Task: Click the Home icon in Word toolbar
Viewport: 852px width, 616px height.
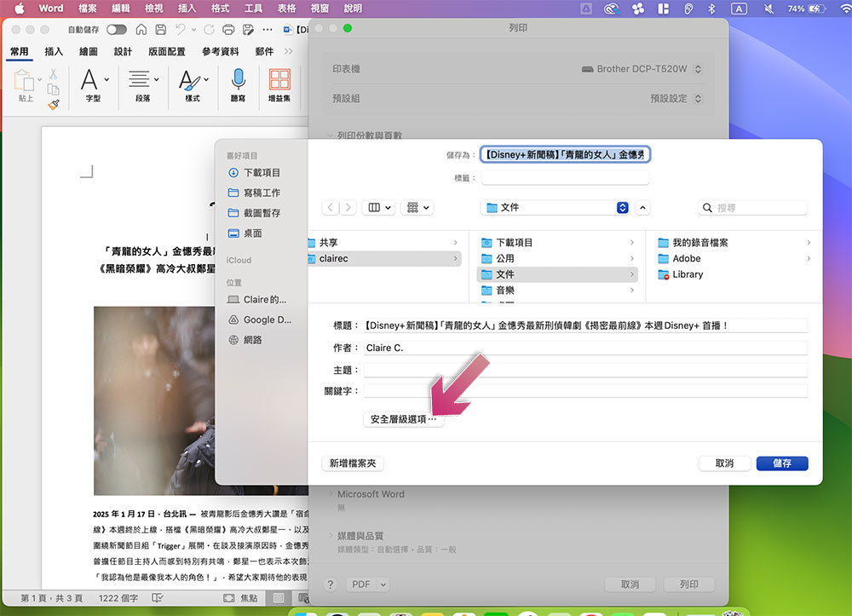Action: [141, 29]
